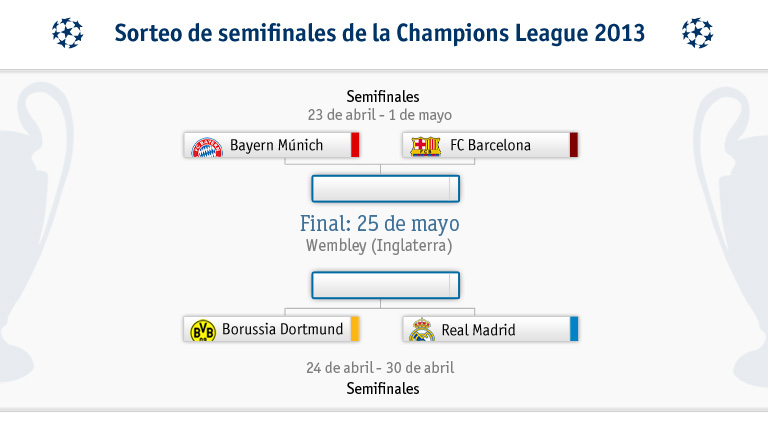Choose the Real Madrid team name
Viewport: 768px width, 432px height.
478,329
